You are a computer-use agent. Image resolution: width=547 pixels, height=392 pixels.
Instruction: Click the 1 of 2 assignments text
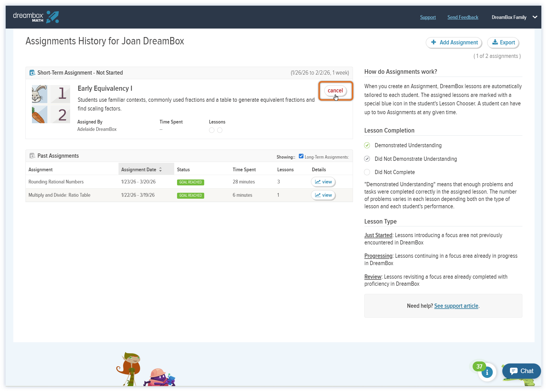497,56
